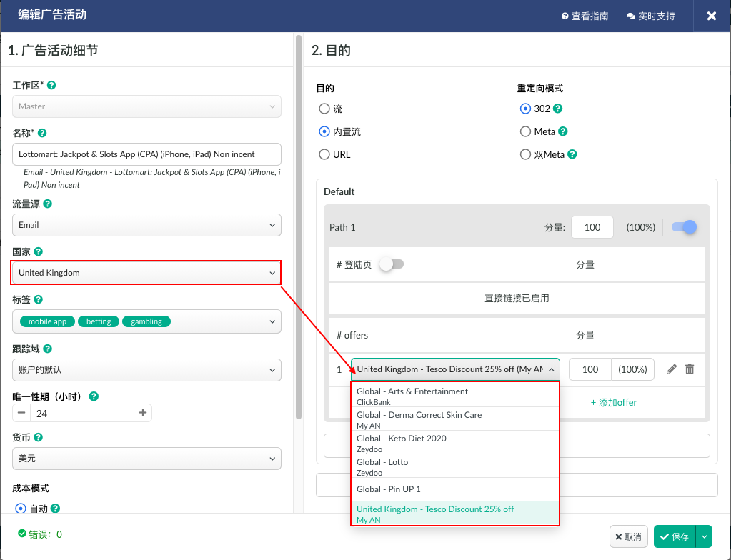The image size is (731, 560).
Task: Choose Global - Arts & Entertainment offer
Action: (x=454, y=396)
